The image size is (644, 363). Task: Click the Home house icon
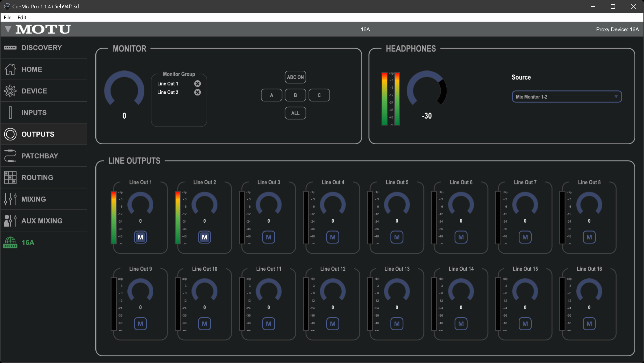pyautogui.click(x=10, y=69)
